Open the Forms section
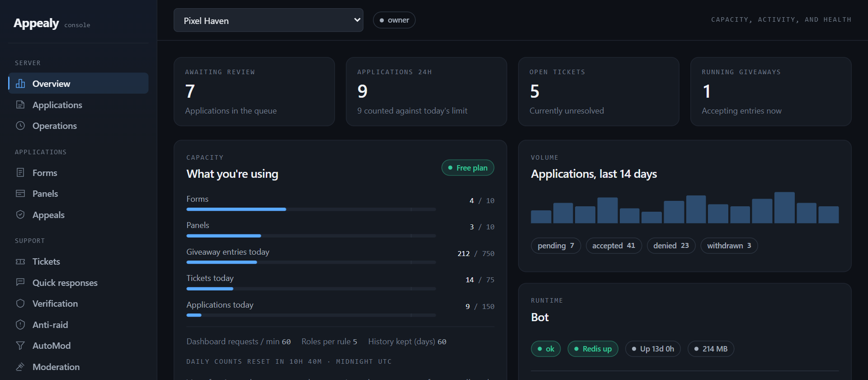This screenshot has height=380, width=868. point(78,173)
